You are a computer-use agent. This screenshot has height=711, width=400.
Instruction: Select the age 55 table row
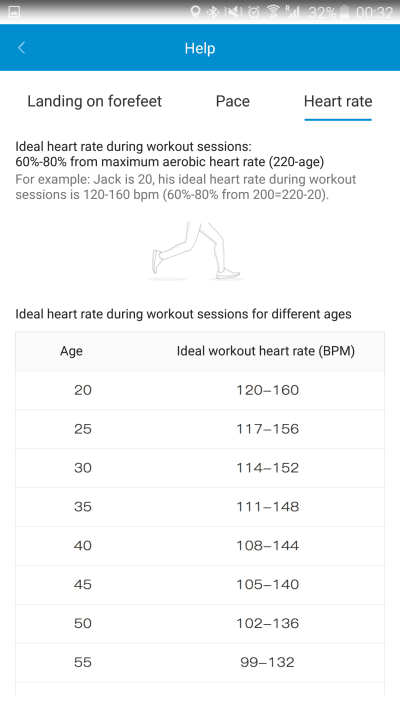200,662
